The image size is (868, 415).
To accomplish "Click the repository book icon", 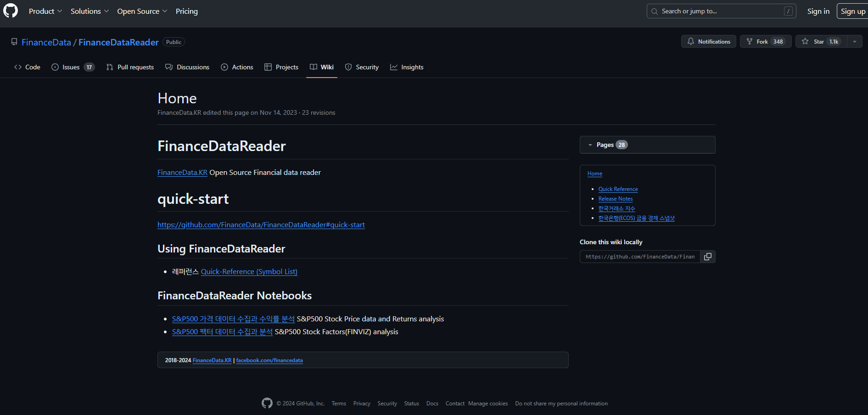I will 14,42.
